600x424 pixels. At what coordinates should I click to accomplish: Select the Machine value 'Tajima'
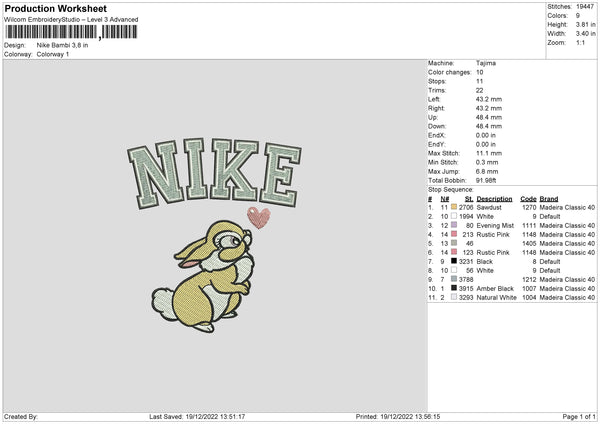coord(486,63)
